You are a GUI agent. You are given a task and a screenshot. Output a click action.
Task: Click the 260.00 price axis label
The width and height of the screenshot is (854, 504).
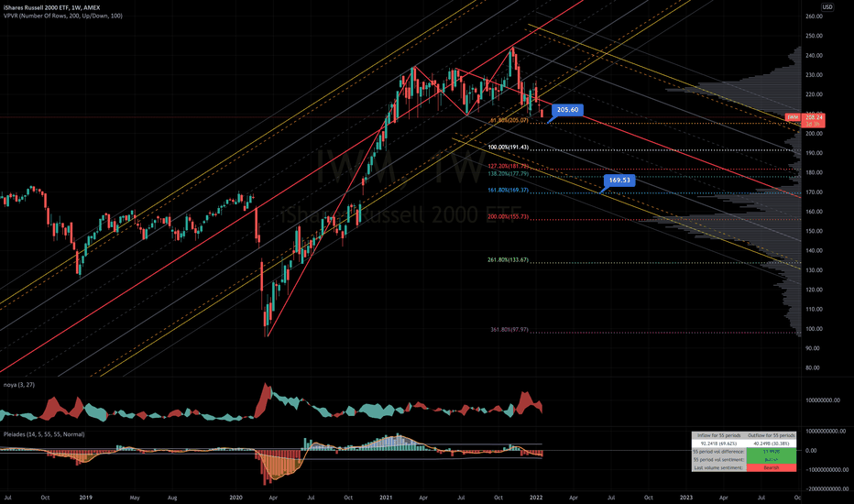pos(814,16)
